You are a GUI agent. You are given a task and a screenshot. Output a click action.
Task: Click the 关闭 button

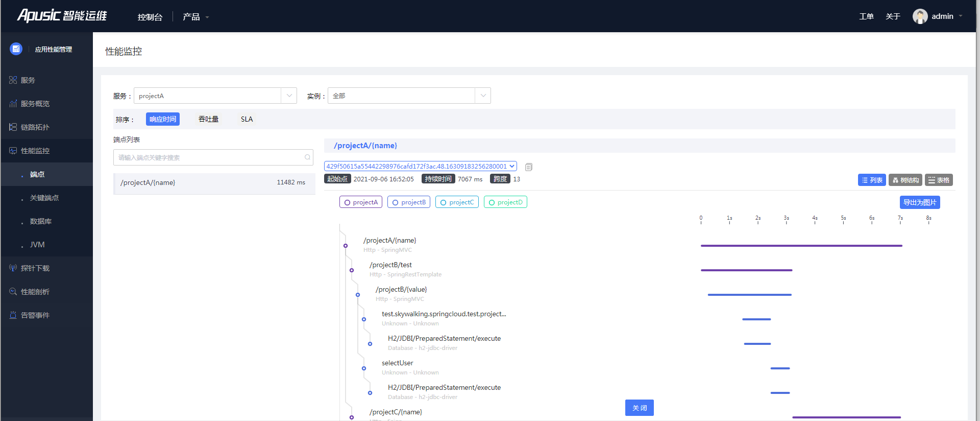click(640, 408)
